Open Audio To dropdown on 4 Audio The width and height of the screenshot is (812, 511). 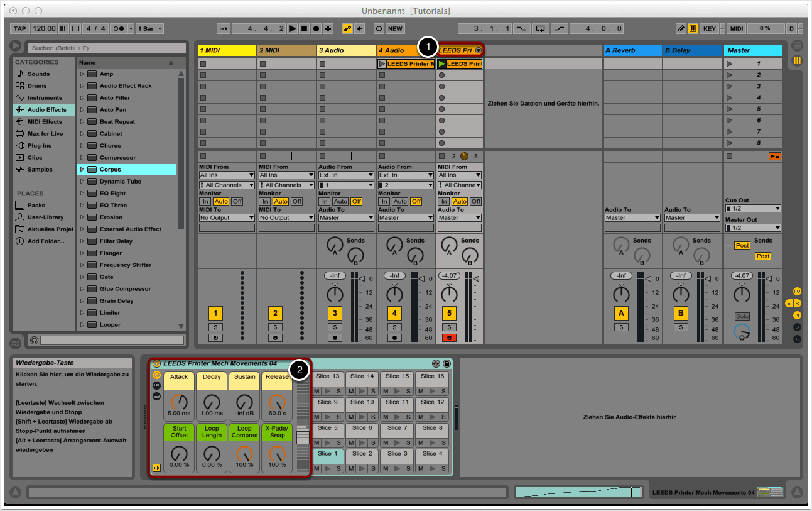coord(406,218)
